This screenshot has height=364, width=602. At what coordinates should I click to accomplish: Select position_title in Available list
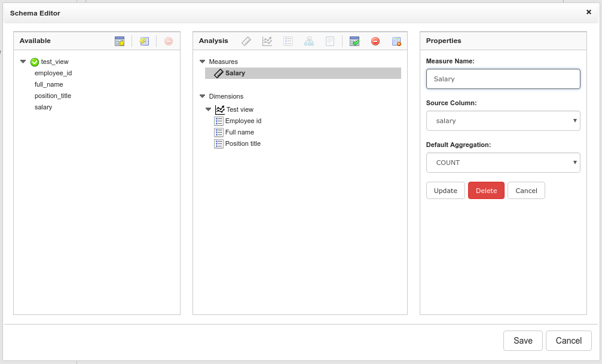click(53, 96)
